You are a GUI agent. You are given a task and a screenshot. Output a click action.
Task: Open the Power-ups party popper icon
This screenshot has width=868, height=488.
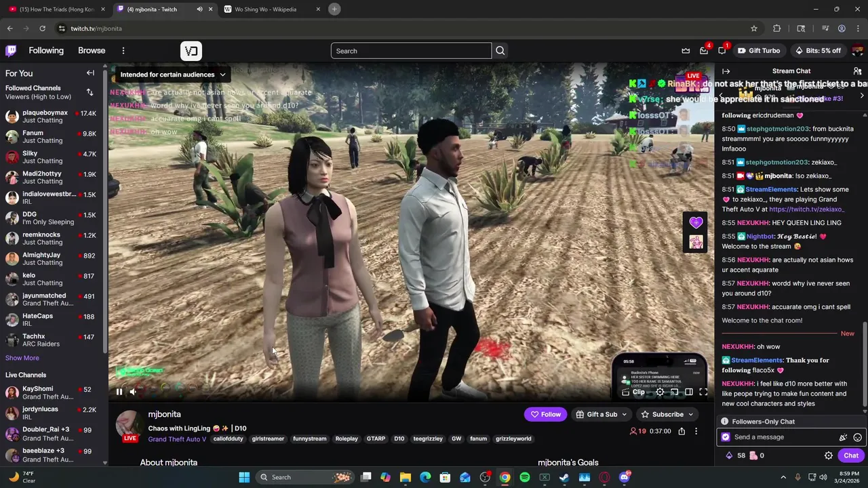point(843,437)
